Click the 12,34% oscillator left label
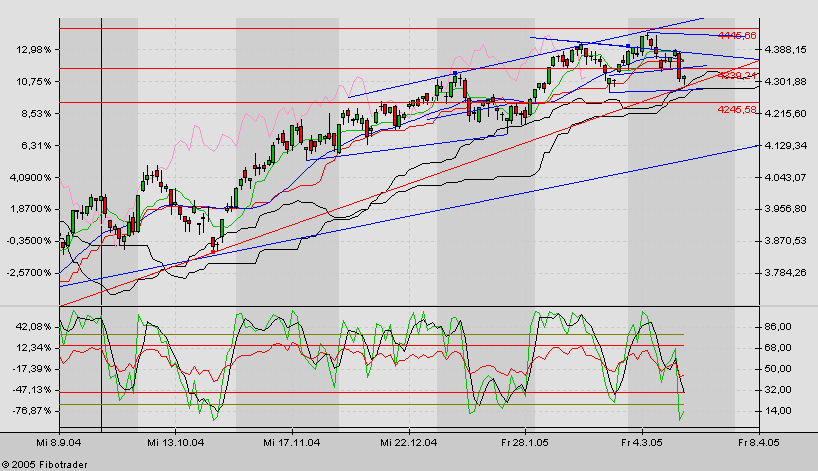This screenshot has width=818, height=471. (34, 347)
